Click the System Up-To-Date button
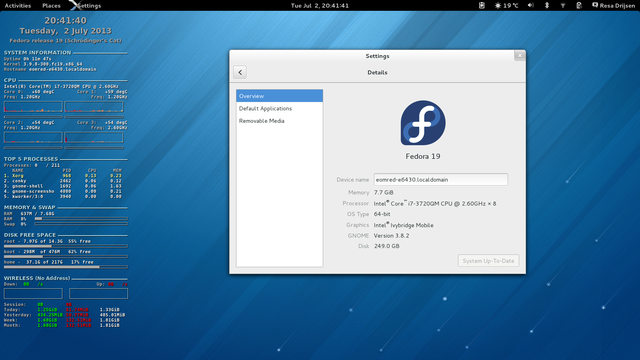The width and height of the screenshot is (640, 360). 488,261
